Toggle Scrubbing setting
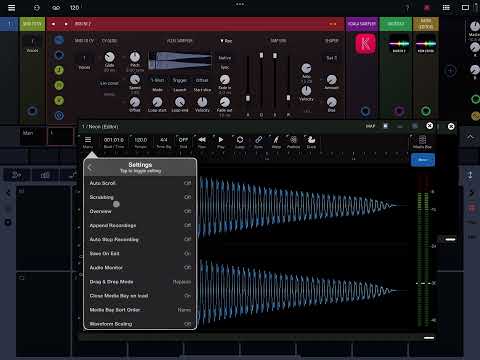Viewport: 480px width, 360px height. coord(140,197)
